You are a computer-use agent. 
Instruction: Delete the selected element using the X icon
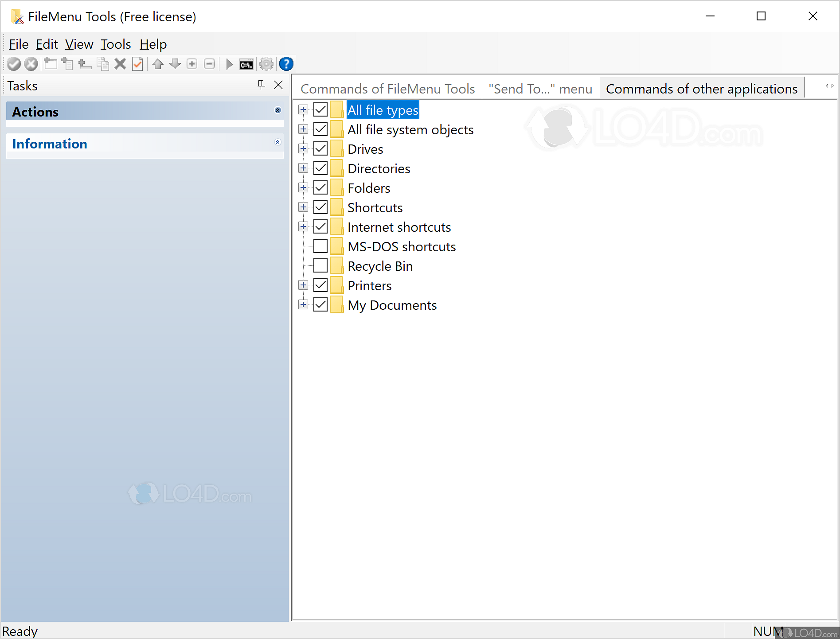click(x=120, y=64)
